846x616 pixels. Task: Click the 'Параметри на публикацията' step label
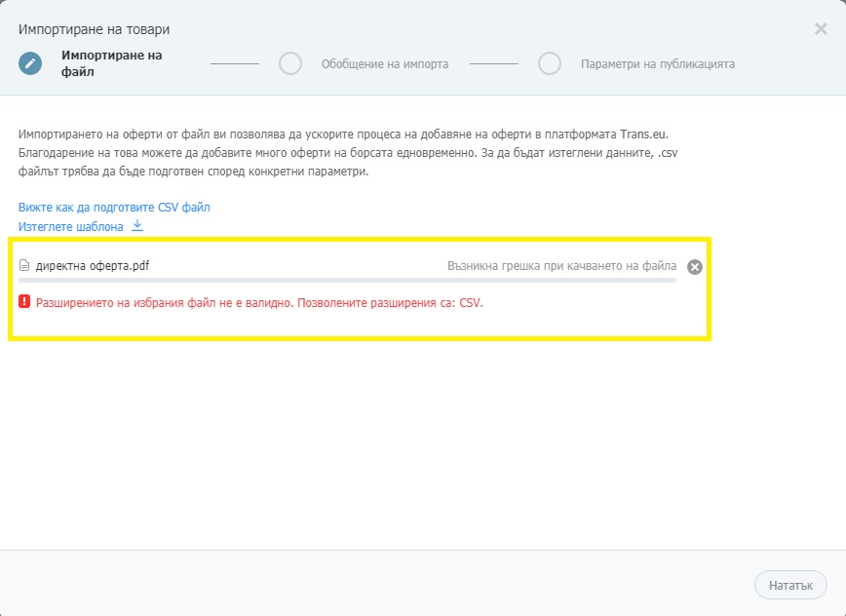tap(658, 64)
